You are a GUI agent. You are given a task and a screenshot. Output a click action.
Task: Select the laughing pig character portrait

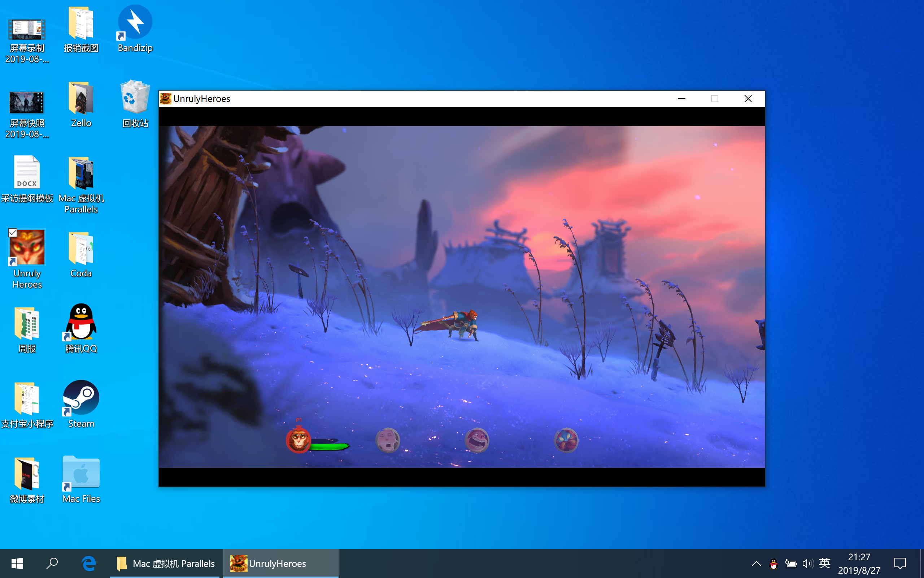point(477,440)
